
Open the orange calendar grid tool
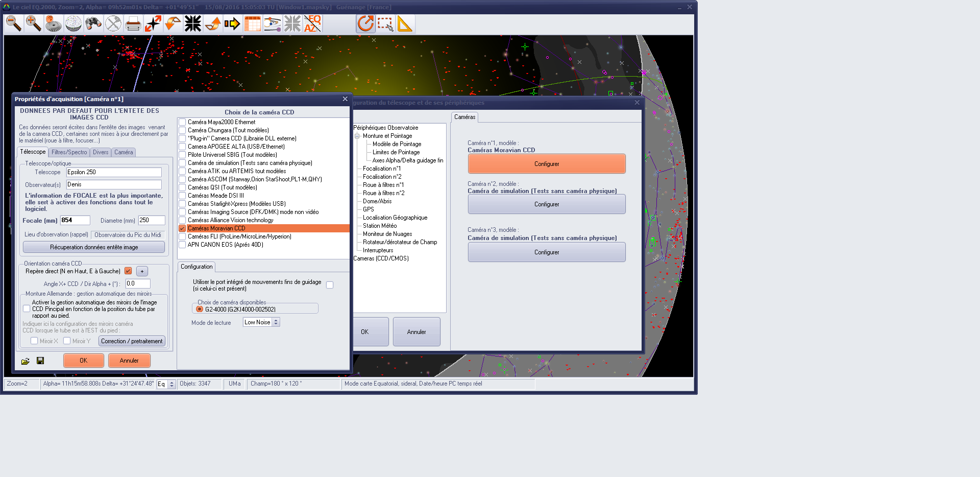[x=253, y=23]
